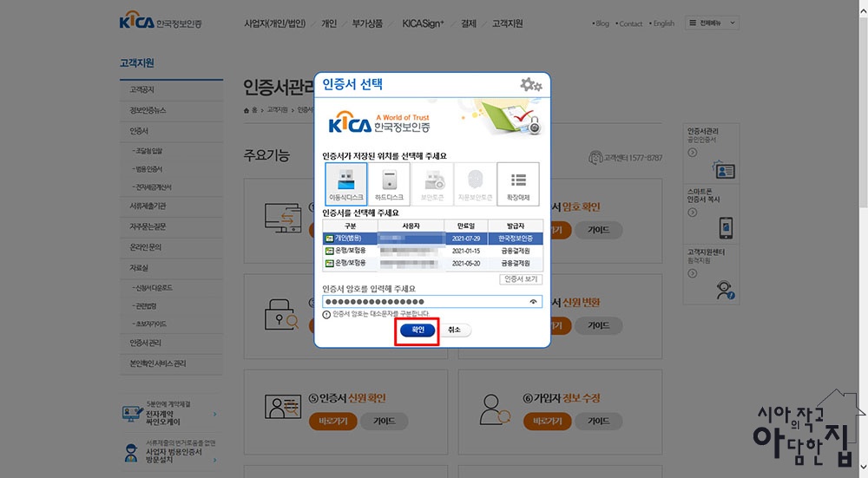Click 바로가기 under 가입자 정보 수정
868x478 pixels.
548,421
